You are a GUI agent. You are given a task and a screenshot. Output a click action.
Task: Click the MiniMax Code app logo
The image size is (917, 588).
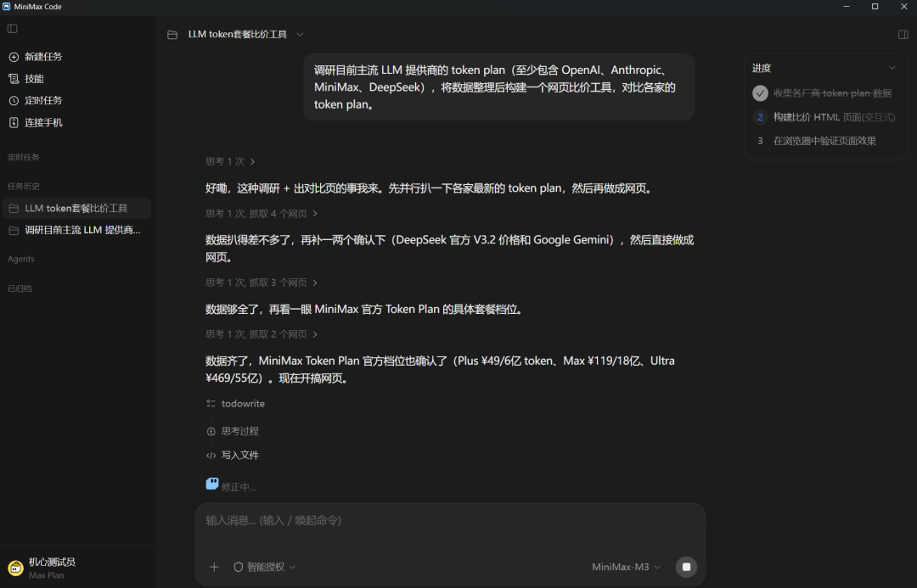[x=7, y=7]
